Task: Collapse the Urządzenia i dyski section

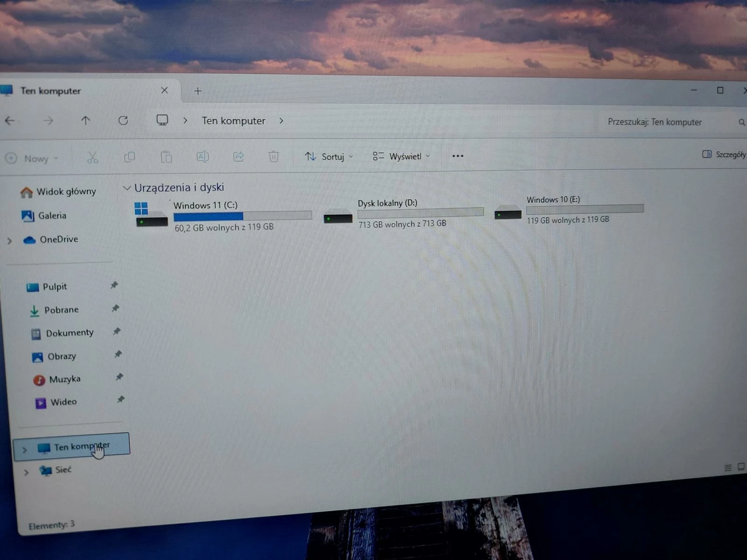Action: coord(127,188)
